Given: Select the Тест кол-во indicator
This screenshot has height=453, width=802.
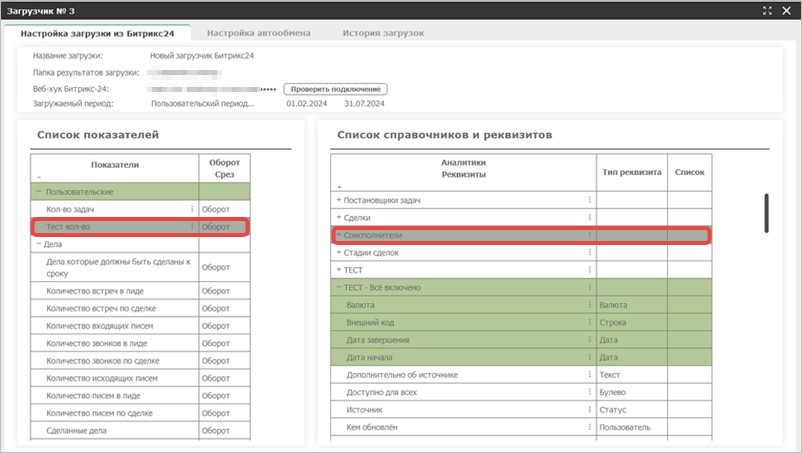Looking at the screenshot, I should [x=68, y=226].
